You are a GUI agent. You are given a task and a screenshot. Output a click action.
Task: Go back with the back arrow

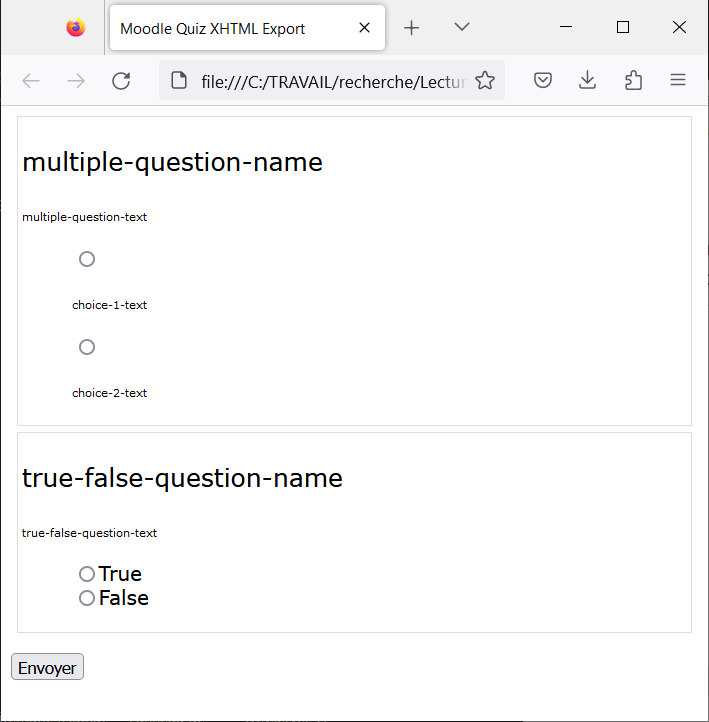coord(31,81)
